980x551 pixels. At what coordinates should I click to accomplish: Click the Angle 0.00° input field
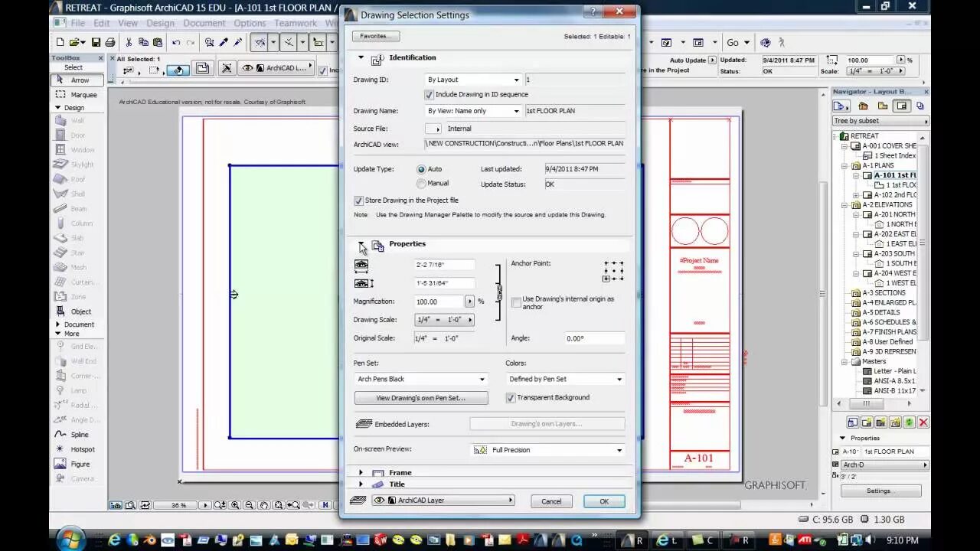tap(594, 338)
